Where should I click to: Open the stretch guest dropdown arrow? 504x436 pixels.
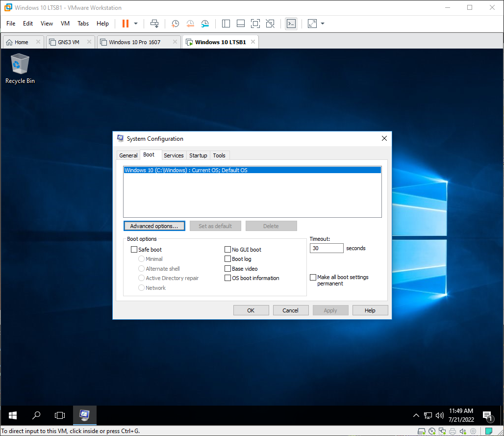click(x=323, y=24)
